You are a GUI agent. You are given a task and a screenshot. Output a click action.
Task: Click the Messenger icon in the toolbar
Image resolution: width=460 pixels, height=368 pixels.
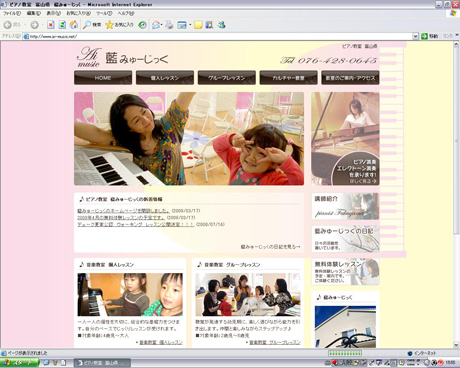point(222,25)
